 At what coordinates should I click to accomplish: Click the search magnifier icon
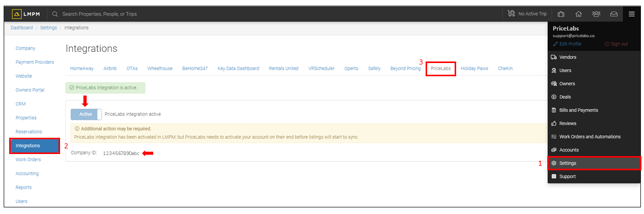55,14
